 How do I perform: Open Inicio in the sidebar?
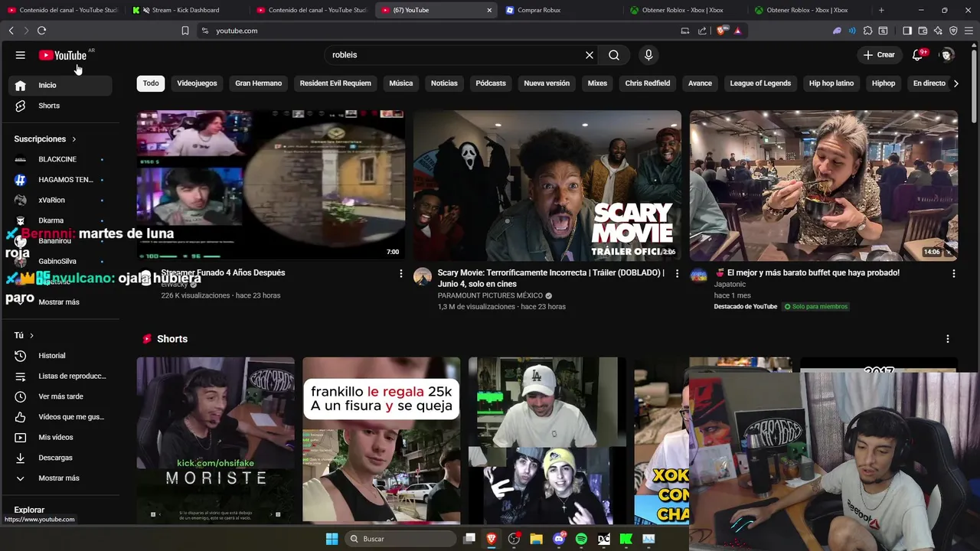click(60, 85)
